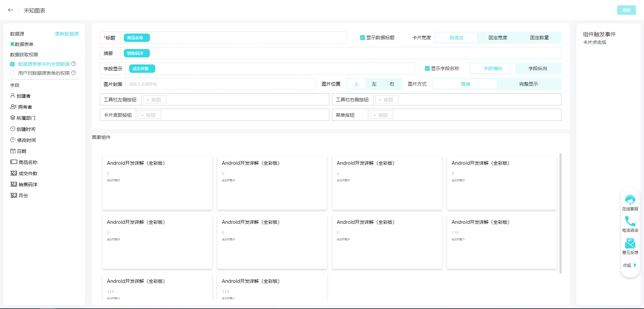
Task: Click the 销售码洋 tag in 摘要 row
Action: (137, 53)
